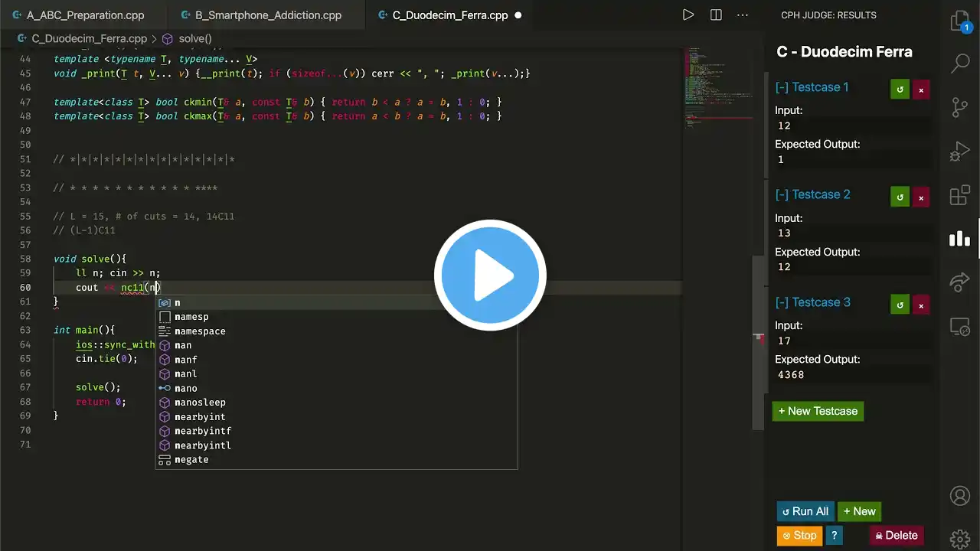Rerun Testcase 1 with green refresh button
The image size is (980, 551).
click(900, 90)
